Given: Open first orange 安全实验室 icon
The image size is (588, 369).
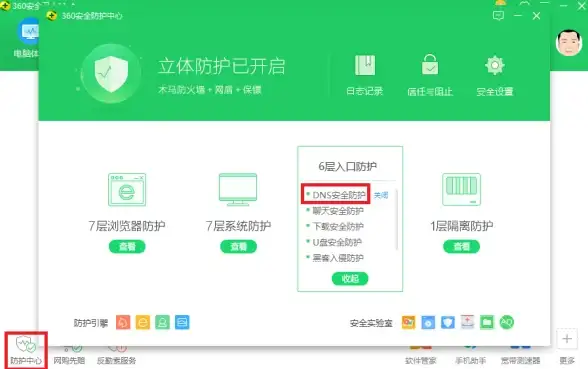Looking at the screenshot, I should click(408, 322).
